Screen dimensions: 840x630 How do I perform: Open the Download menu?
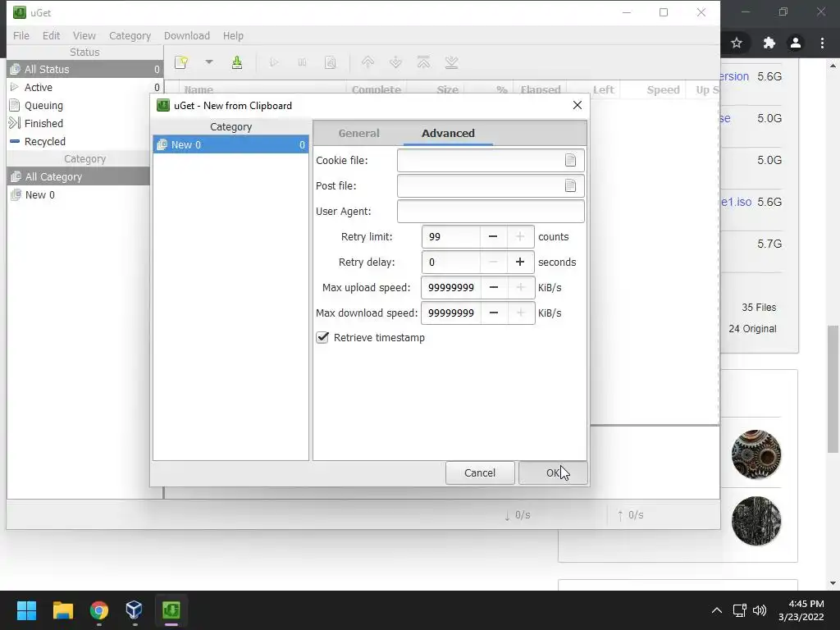187,36
